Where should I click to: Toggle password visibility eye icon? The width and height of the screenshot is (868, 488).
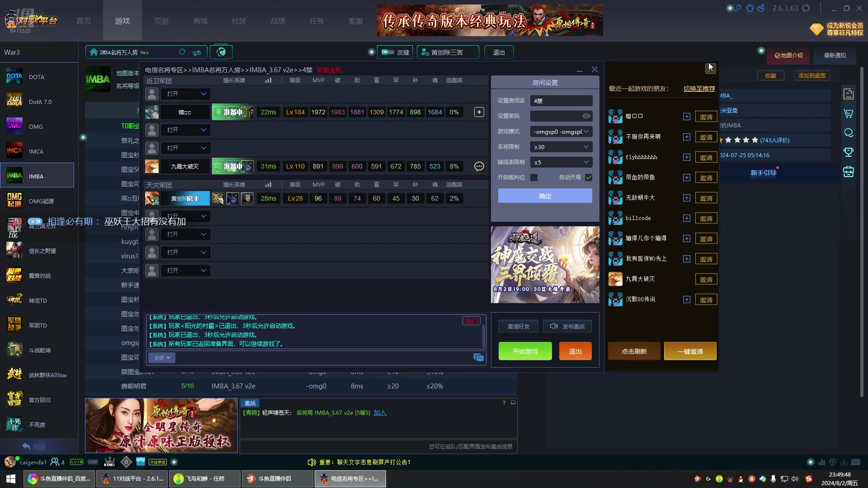[x=586, y=116]
